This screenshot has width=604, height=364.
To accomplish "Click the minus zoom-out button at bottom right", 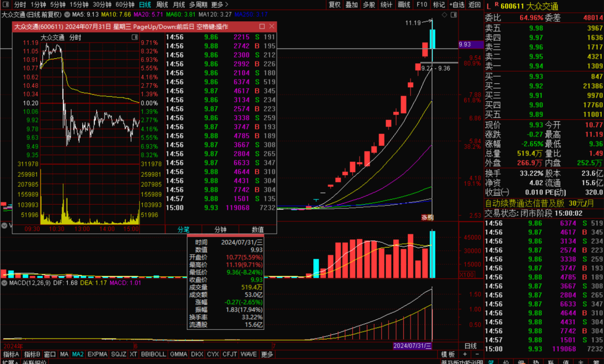I will [x=477, y=354].
